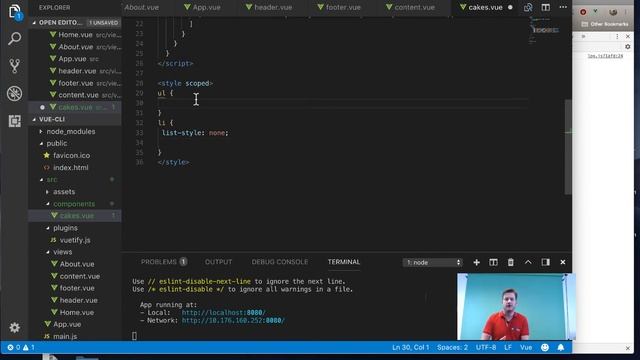The width and height of the screenshot is (640, 360).
Task: Split the editor to the right
Action: 545,7
